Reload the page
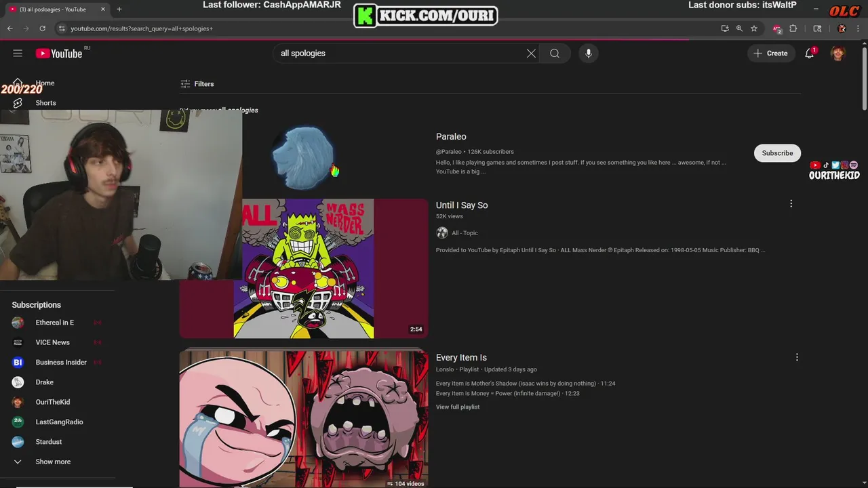Viewport: 868px width, 488px height. [x=42, y=28]
